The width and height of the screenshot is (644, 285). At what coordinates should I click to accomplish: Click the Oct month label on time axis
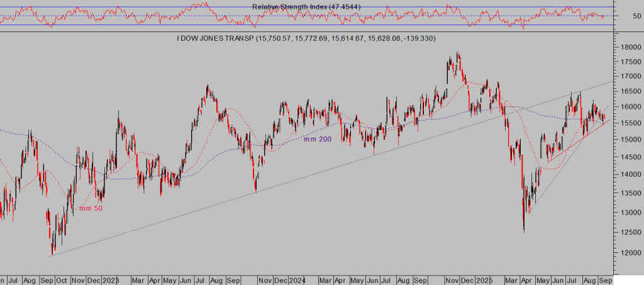pyautogui.click(x=61, y=281)
